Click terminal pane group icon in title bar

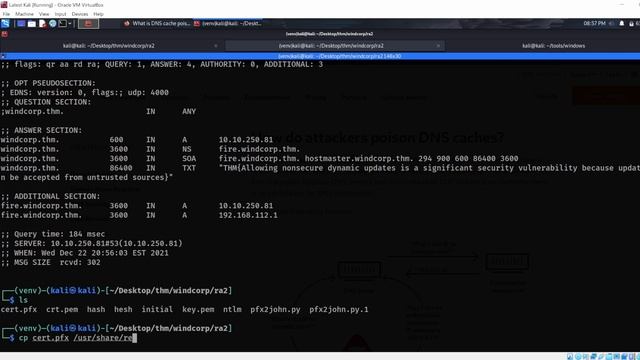point(3,56)
